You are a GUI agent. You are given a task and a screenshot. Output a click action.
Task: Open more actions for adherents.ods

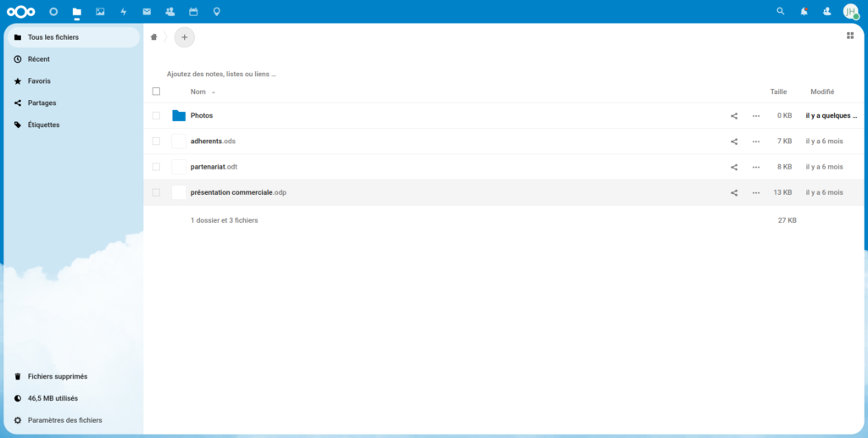tap(756, 141)
